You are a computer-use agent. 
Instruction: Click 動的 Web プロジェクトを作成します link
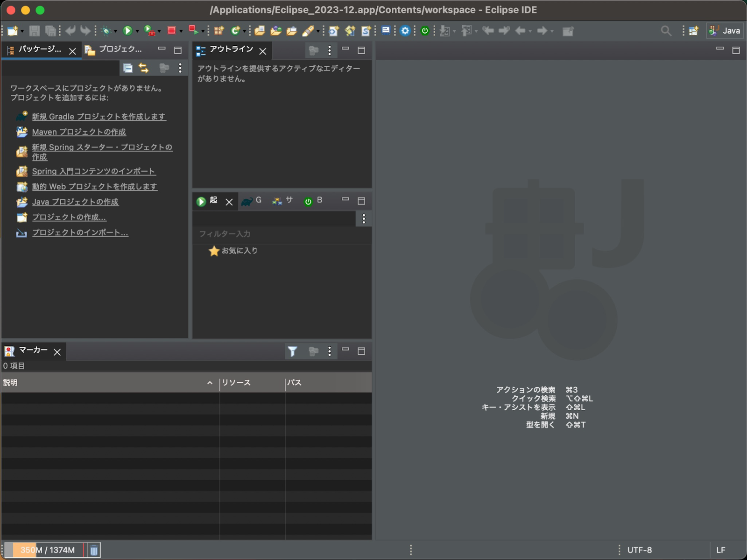point(94,186)
